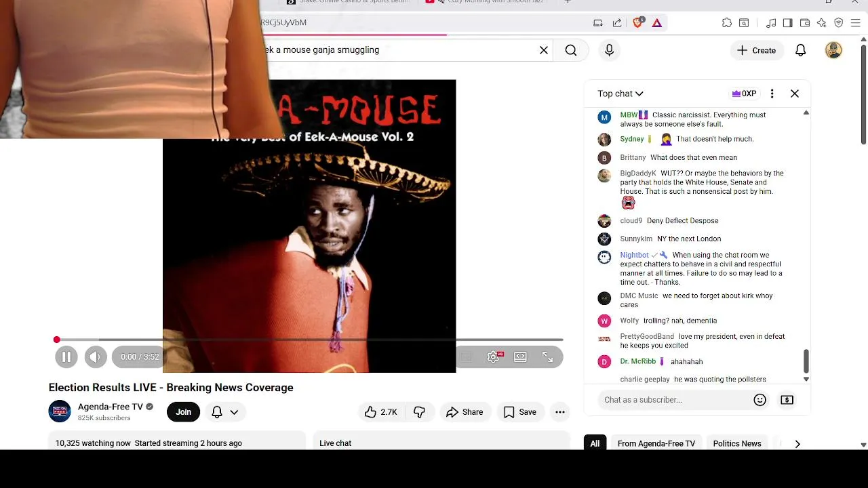Open more actions three-dot menu under video
The width and height of the screenshot is (868, 488).
[560, 412]
